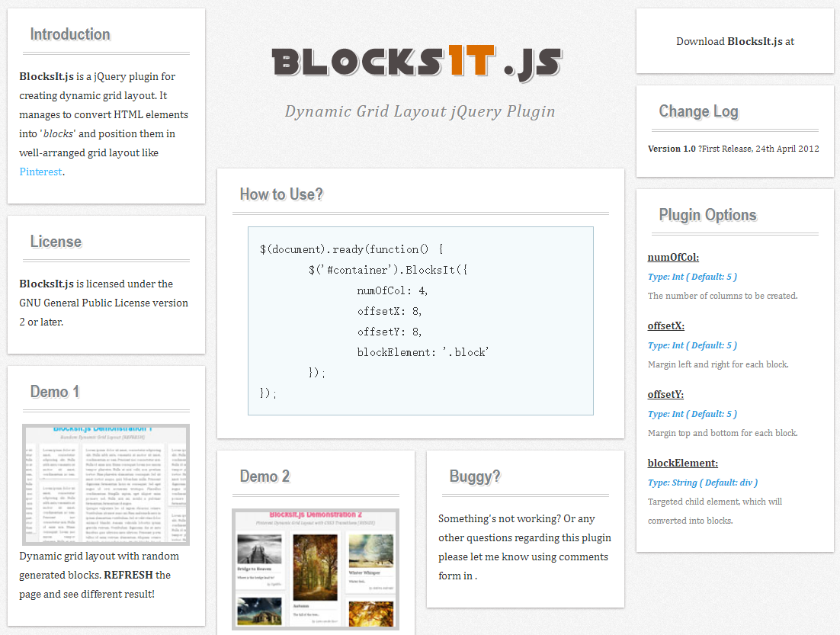Viewport: 840px width, 635px height.
Task: Click 'Type: String ( Default: div )' text
Action: [702, 483]
